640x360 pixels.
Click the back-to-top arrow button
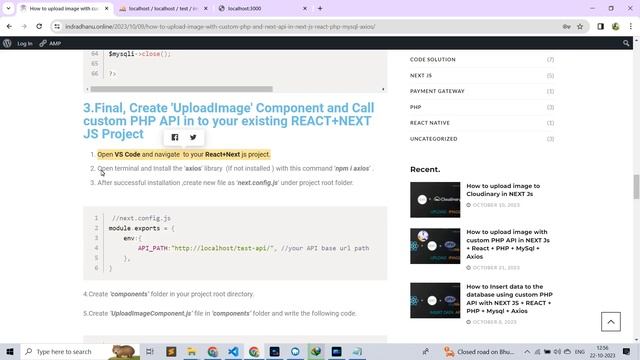(611, 322)
